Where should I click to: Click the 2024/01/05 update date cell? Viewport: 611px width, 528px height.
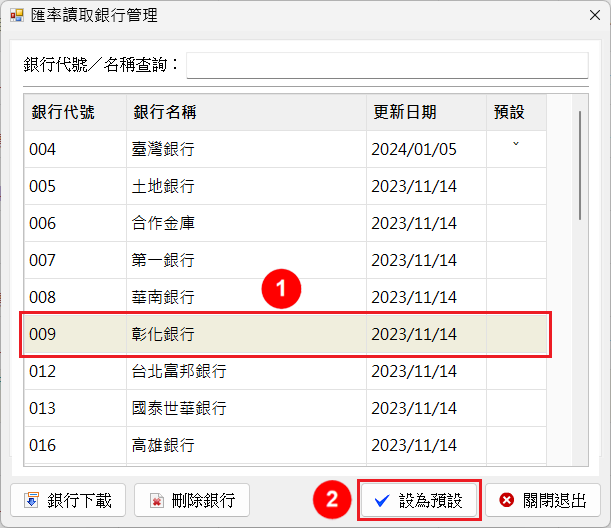point(426,149)
